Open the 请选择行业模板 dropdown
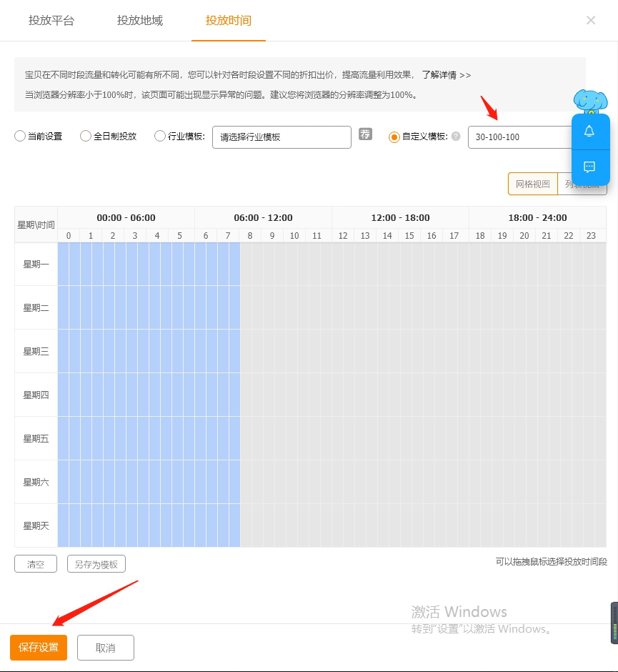Viewport: 618px width, 672px height. (x=281, y=137)
